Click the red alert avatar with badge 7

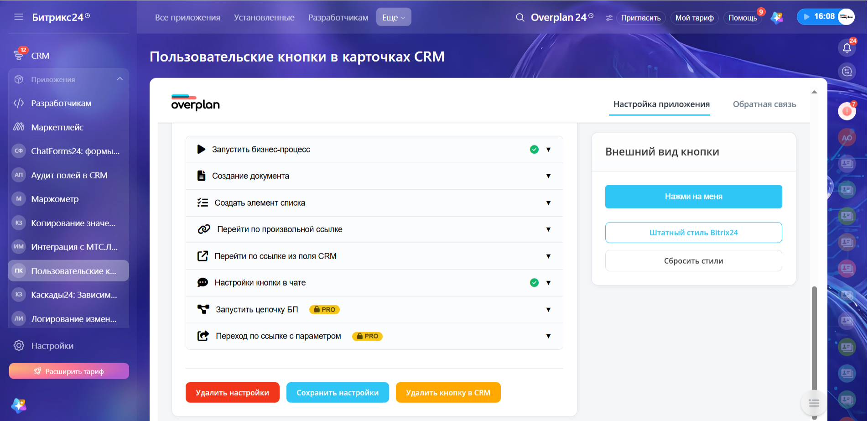[x=847, y=111]
